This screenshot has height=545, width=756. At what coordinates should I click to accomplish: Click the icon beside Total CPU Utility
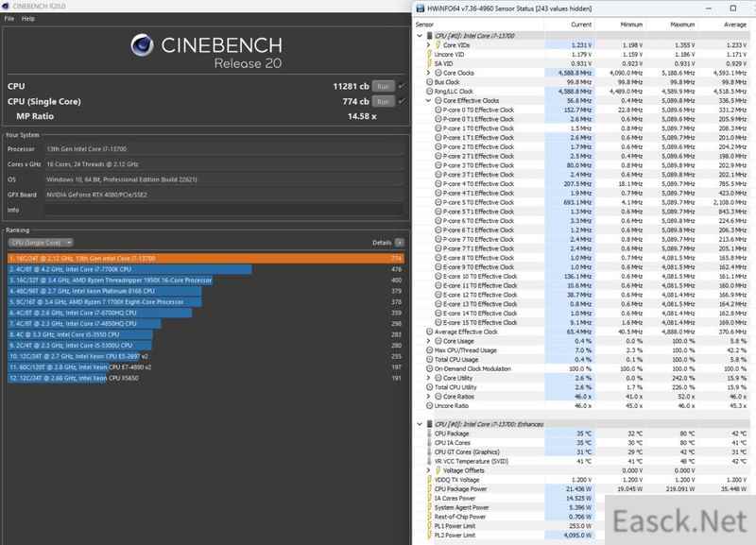[429, 387]
